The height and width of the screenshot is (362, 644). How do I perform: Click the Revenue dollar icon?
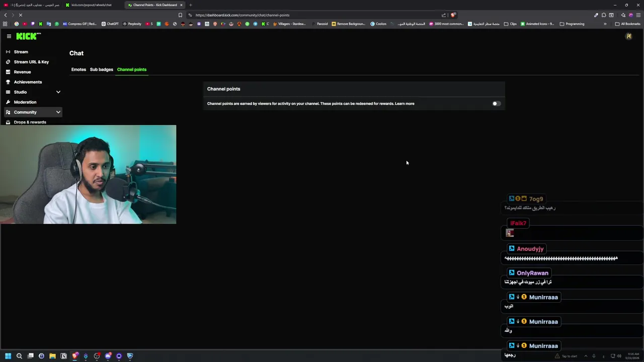point(8,72)
